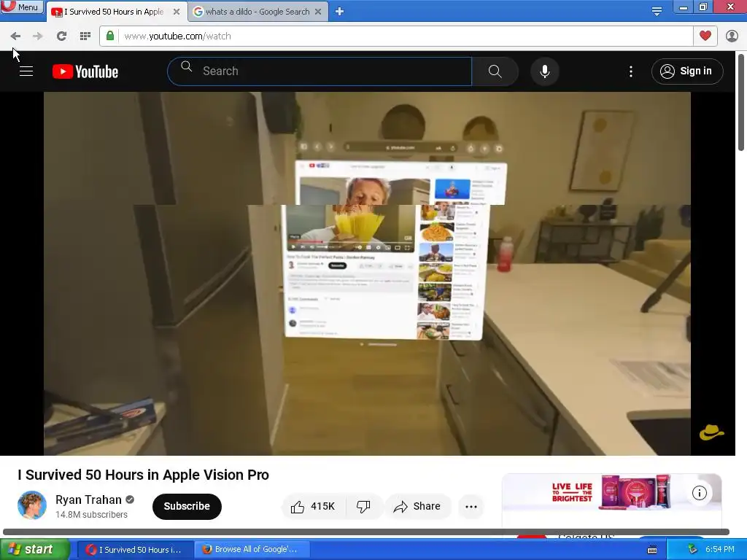Close the Google Search tab
This screenshot has height=560, width=747.
pyautogui.click(x=318, y=12)
